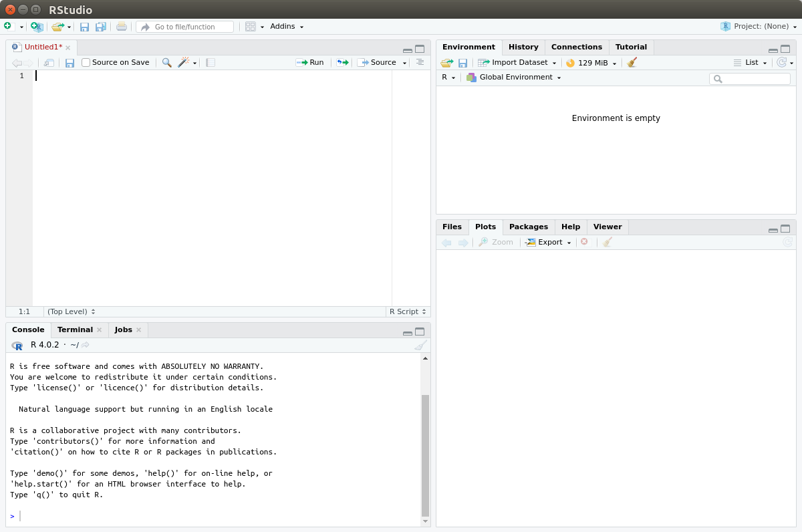
Task: Expand the Source options dropdown arrow
Action: point(405,63)
